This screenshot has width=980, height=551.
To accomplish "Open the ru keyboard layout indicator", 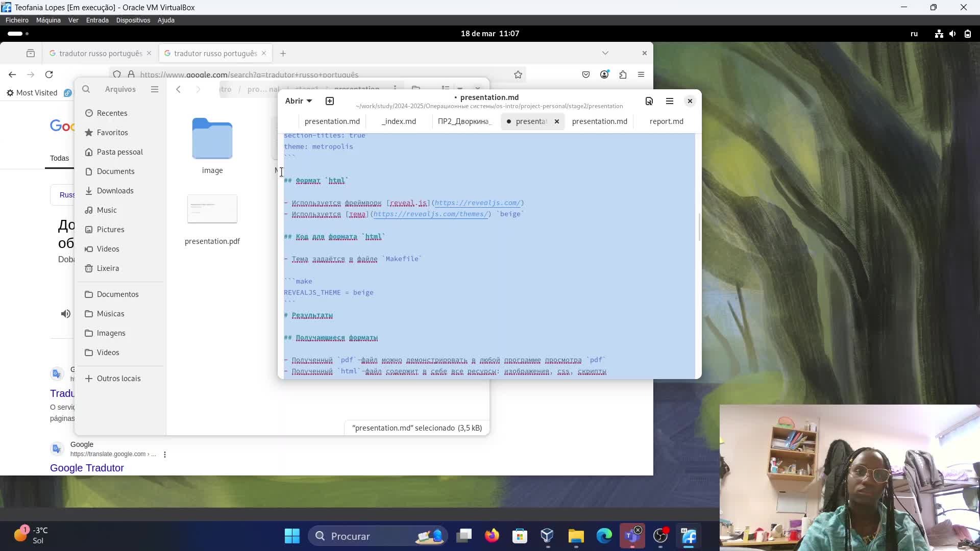I will coord(914,34).
